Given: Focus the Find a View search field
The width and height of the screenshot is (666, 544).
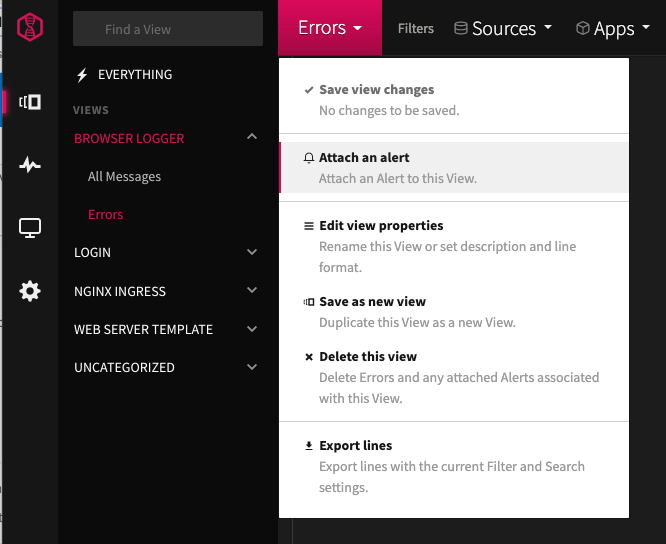Looking at the screenshot, I should [168, 28].
